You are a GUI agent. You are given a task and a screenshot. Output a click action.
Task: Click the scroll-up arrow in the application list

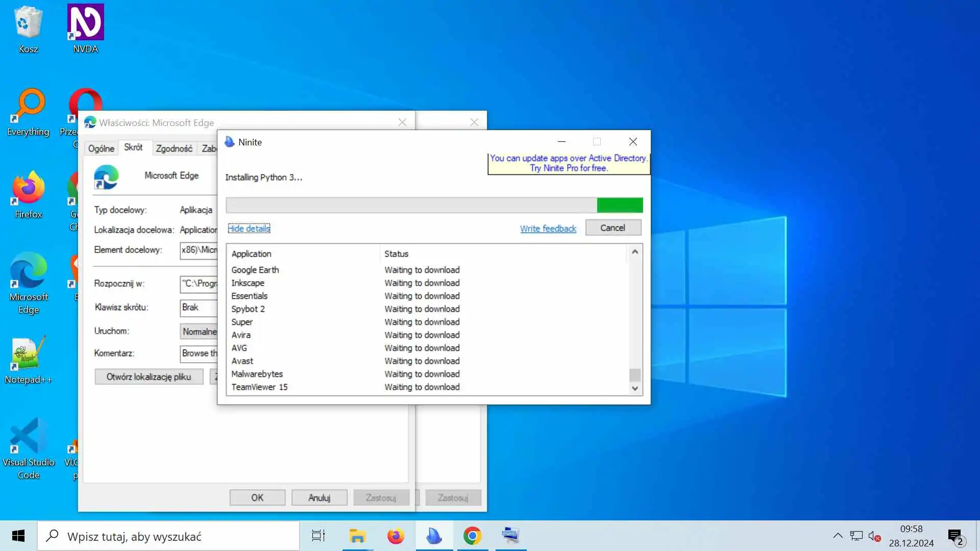634,252
